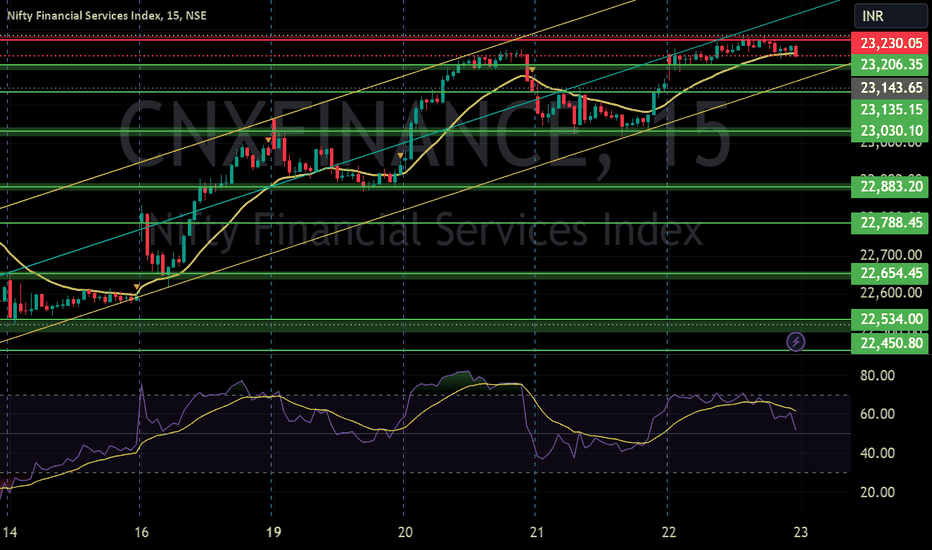Click the gray 23,143.65 price label
Screen dimensions: 932x550
coord(890,87)
